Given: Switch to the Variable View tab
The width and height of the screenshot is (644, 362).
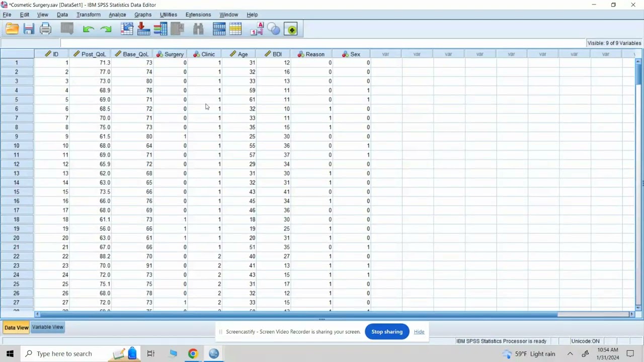Looking at the screenshot, I should (48, 327).
